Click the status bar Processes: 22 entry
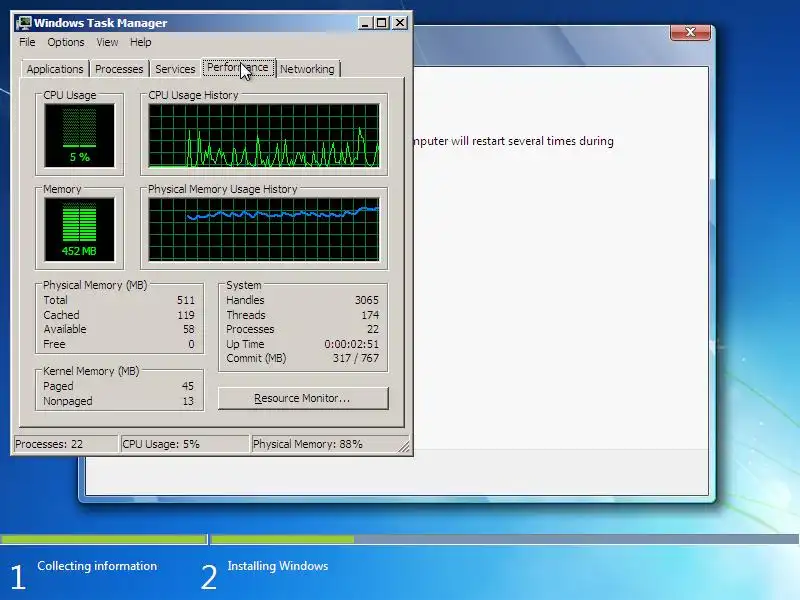This screenshot has height=600, width=800. pos(65,444)
